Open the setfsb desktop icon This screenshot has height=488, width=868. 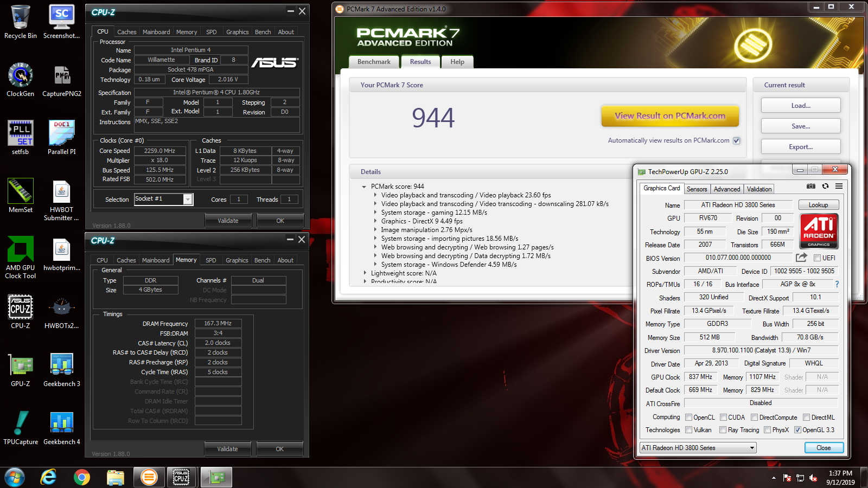tap(21, 138)
